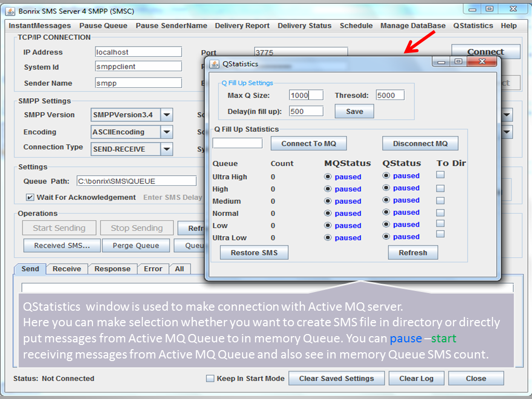Select Medium QStatus paused radio

(x=386, y=200)
